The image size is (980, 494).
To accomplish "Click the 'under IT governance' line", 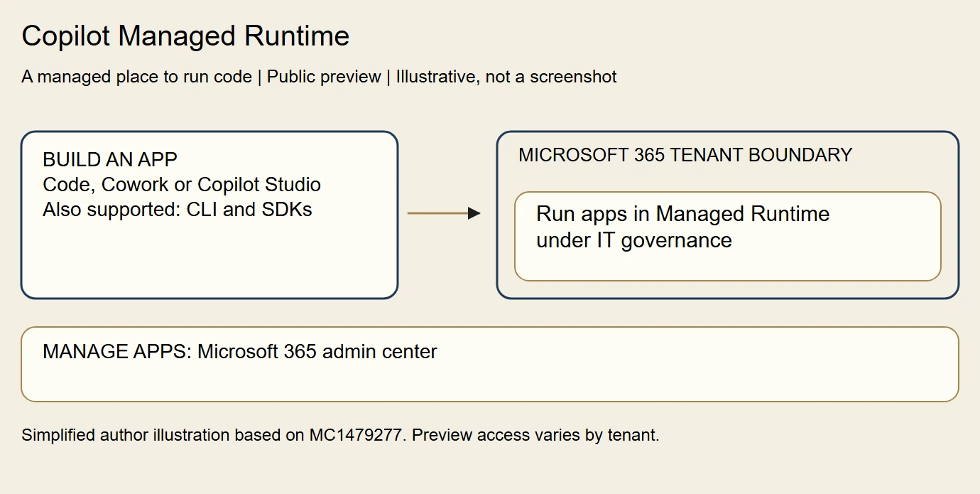I will click(634, 240).
